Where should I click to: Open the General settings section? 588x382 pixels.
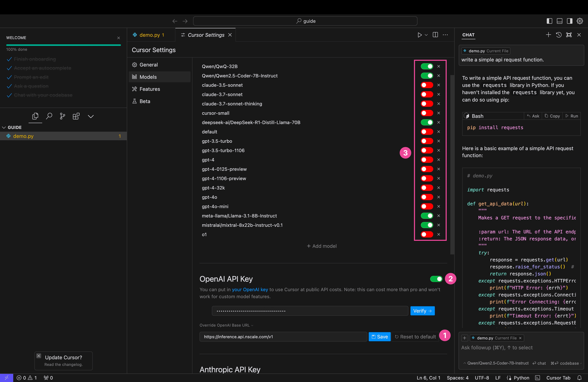[160, 65]
